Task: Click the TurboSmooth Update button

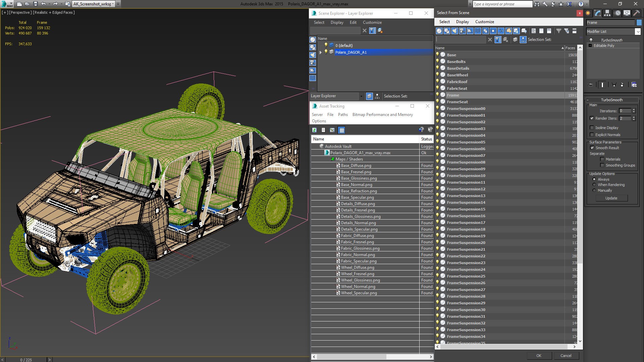Action: [x=611, y=198]
